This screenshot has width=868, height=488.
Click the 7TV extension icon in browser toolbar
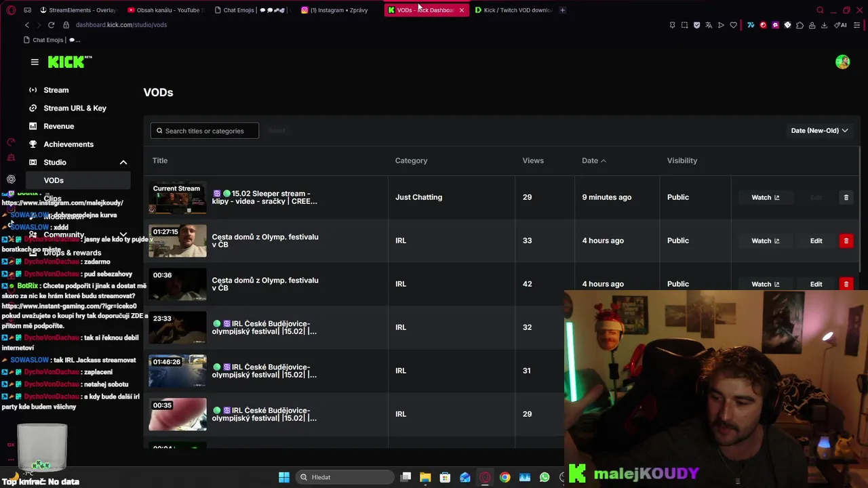click(x=751, y=25)
